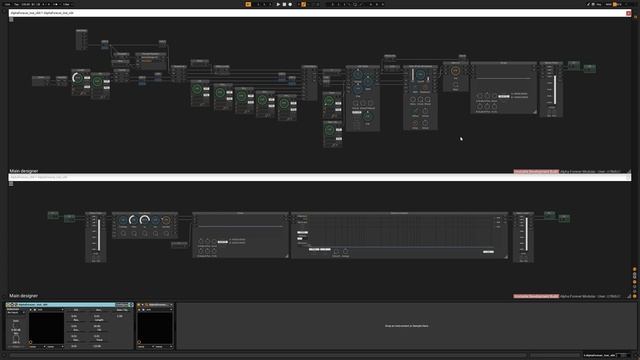The width and height of the screenshot is (640, 360).
Task: Click the last icon on cyan device header
Action: 131,304
